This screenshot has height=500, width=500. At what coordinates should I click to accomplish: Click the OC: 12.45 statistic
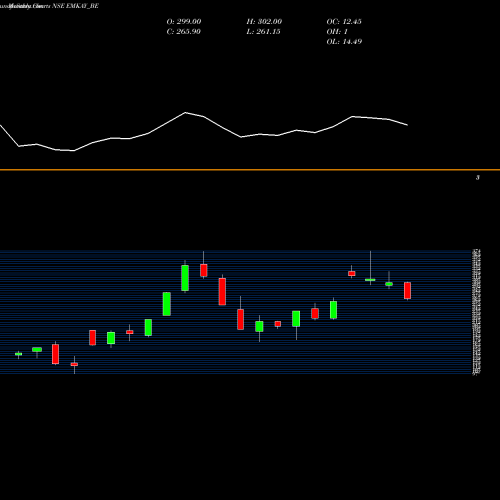tap(344, 22)
